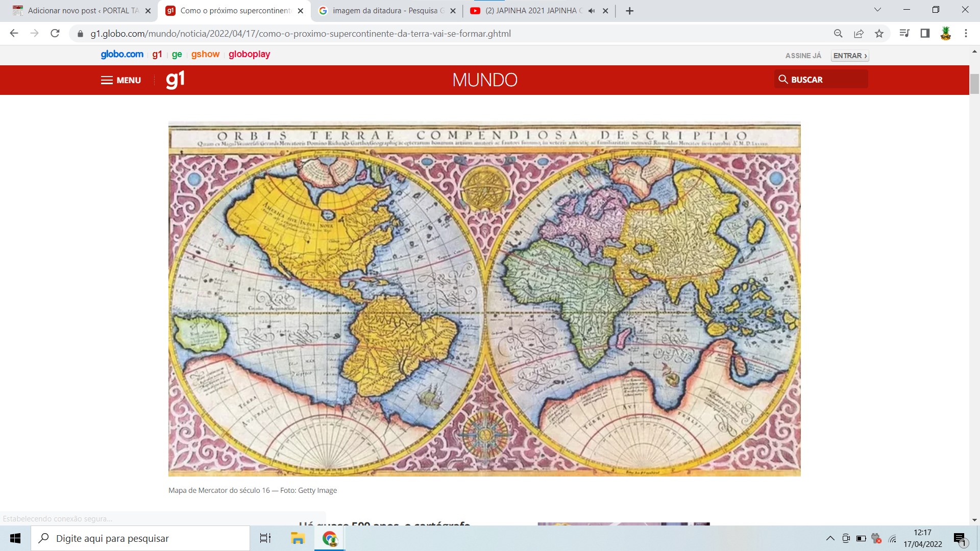The width and height of the screenshot is (980, 551).
Task: Open a new browser tab
Action: click(630, 11)
